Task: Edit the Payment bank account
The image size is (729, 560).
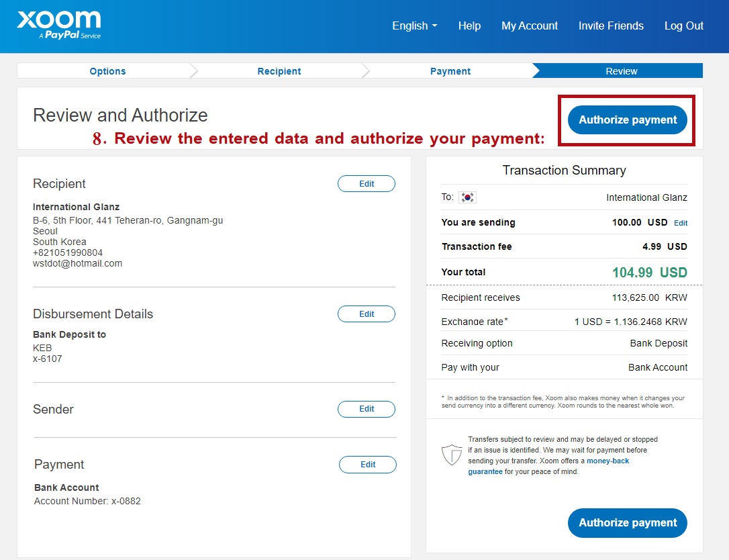Action: point(368,465)
